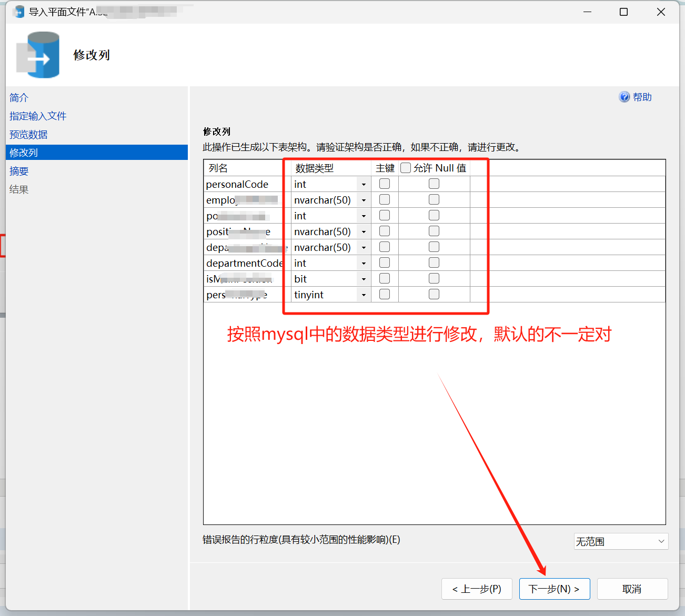Viewport: 685px width, 616px height.
Task: Enable allow Null in tinyint row
Action: pos(434,294)
